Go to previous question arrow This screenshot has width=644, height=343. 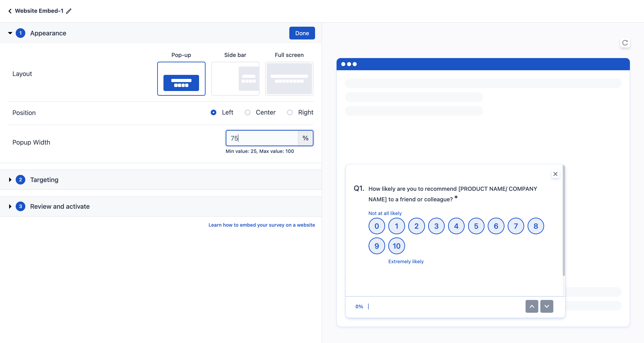(x=532, y=306)
